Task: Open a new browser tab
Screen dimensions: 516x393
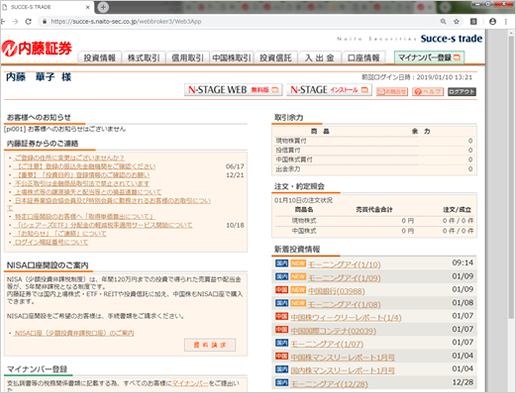Action: tap(103, 7)
